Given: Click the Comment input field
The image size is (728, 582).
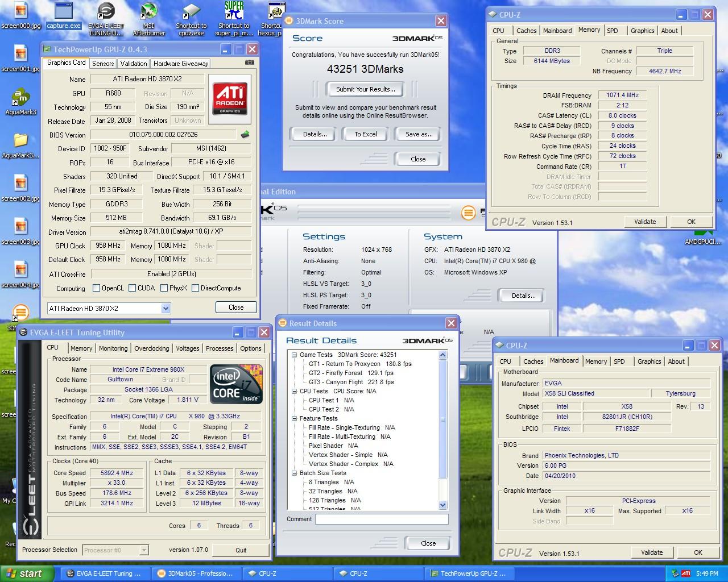Looking at the screenshot, I should click(x=382, y=519).
